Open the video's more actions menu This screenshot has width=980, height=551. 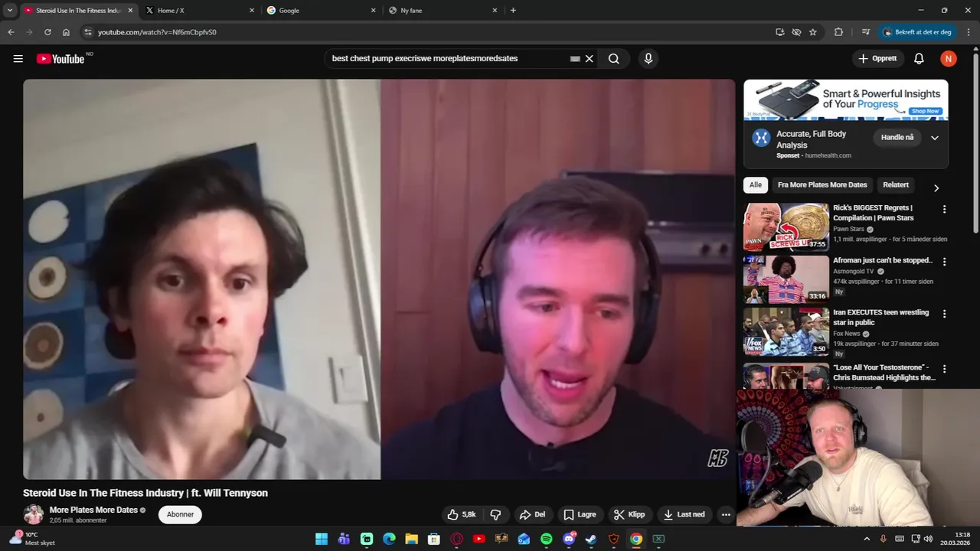point(726,514)
